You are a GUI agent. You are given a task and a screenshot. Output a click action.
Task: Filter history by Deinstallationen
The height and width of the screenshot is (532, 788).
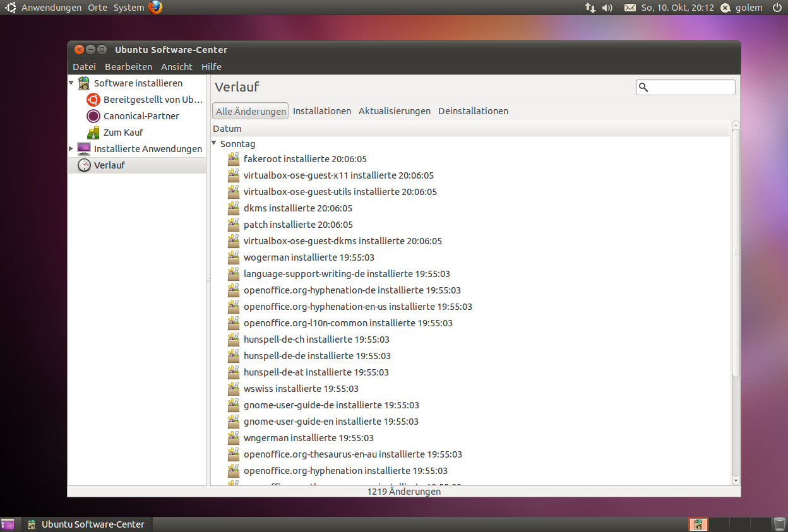pyautogui.click(x=474, y=111)
